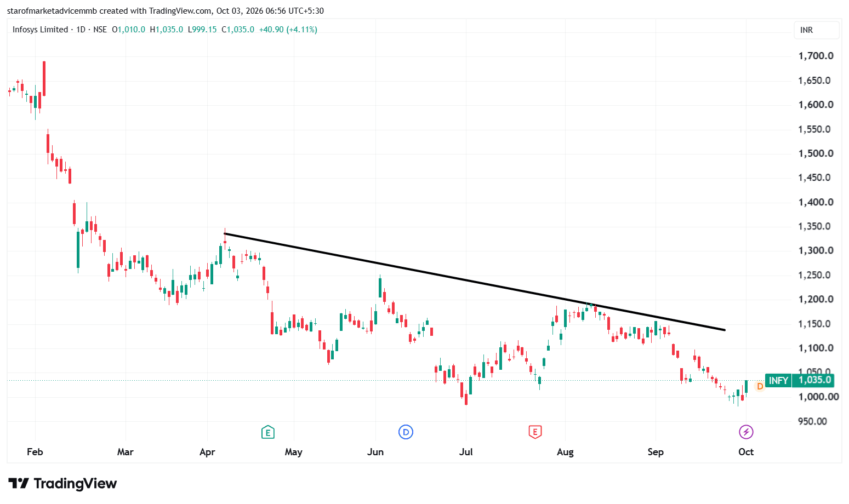
Task: Click the NSE exchange label
Action: tap(100, 30)
